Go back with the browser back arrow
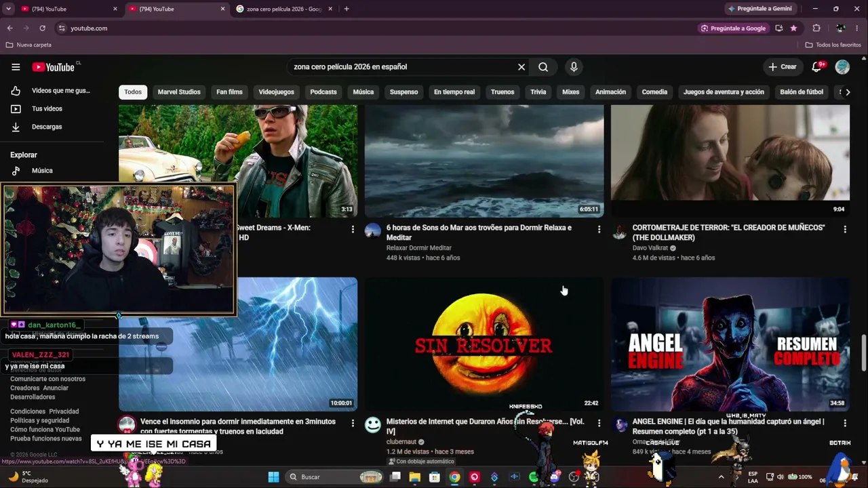868x488 pixels. 9,28
